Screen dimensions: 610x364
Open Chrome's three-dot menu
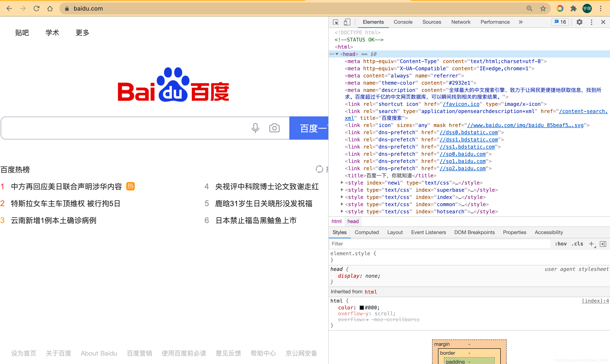[601, 9]
